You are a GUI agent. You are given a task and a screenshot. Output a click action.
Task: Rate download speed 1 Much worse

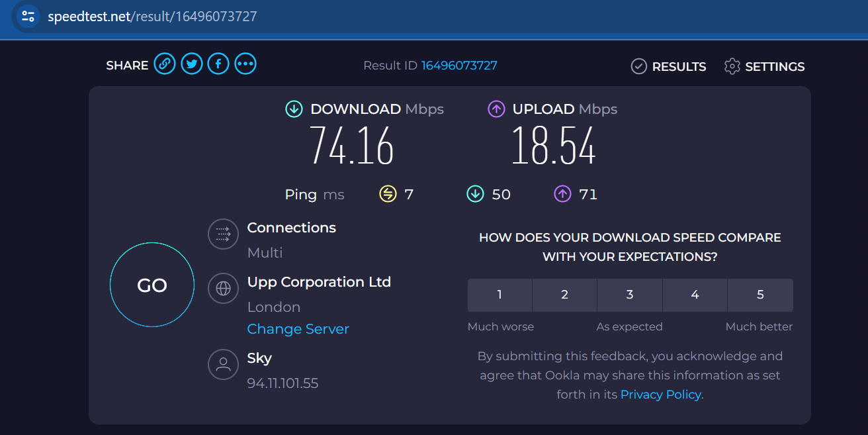499,295
